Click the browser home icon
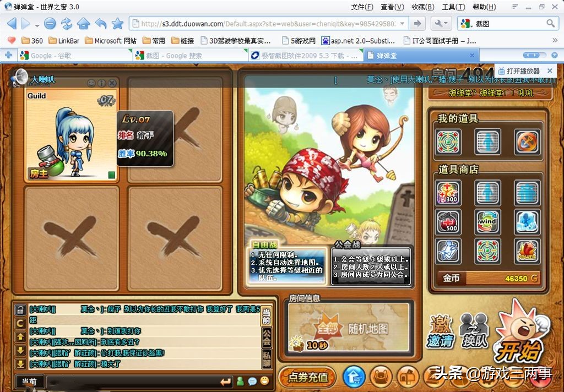 click(83, 24)
